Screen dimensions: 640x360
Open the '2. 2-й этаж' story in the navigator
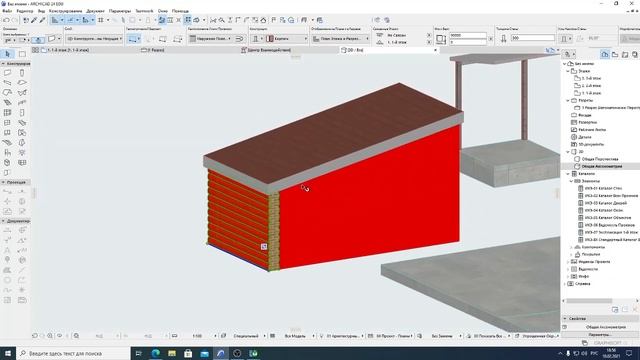coord(591,86)
